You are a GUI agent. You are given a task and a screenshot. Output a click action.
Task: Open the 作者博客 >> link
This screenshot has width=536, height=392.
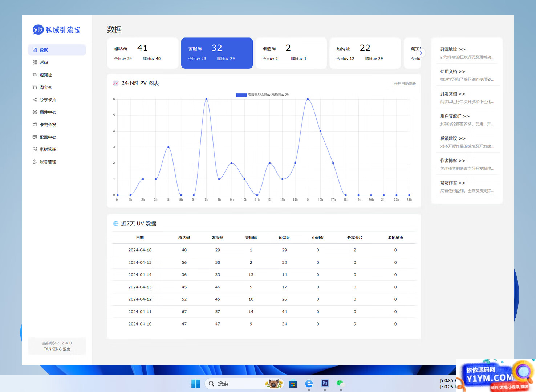coord(453,161)
